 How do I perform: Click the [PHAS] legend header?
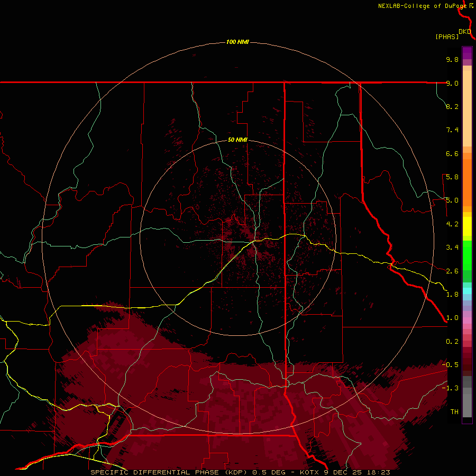(x=447, y=36)
